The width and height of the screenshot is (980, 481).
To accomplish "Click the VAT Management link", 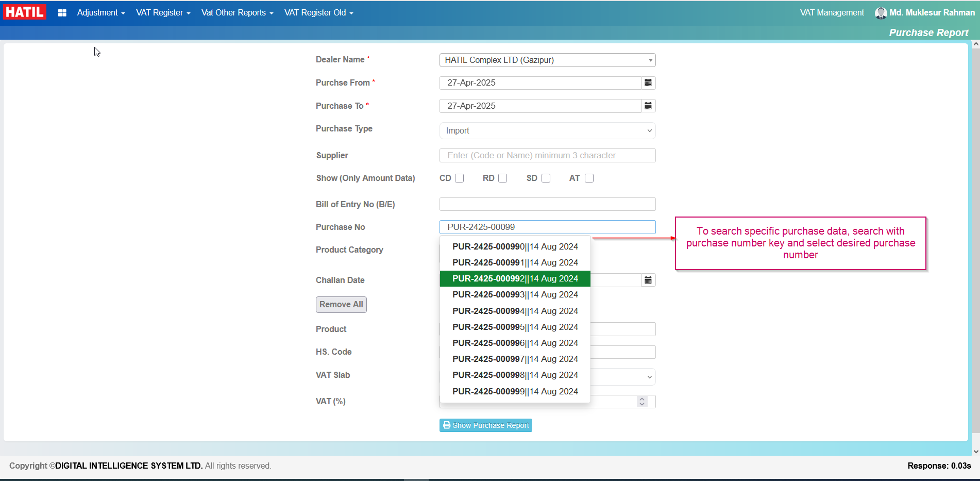I will coord(832,13).
